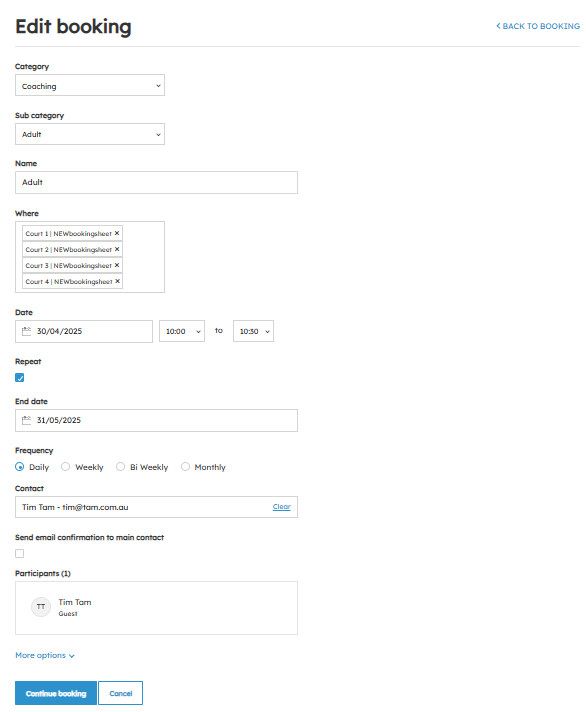This screenshot has height=712, width=586.
Task: Uncheck the Repeat checkbox
Action: point(20,378)
